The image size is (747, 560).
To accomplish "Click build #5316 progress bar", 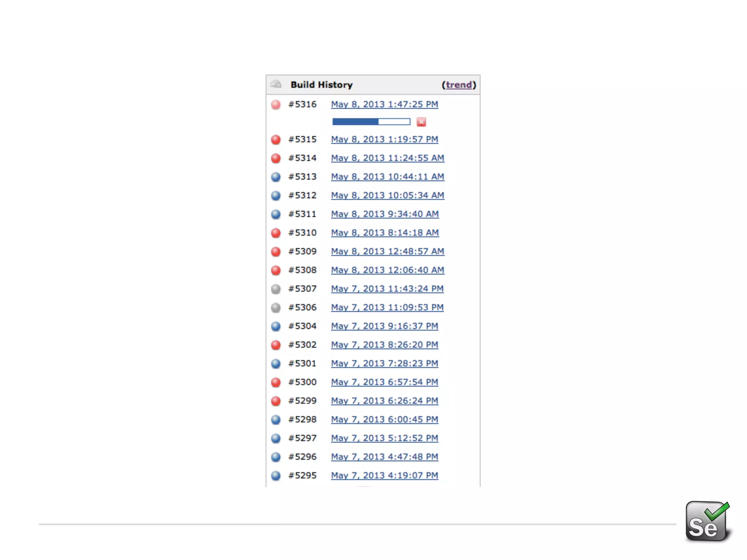I will pyautogui.click(x=371, y=122).
